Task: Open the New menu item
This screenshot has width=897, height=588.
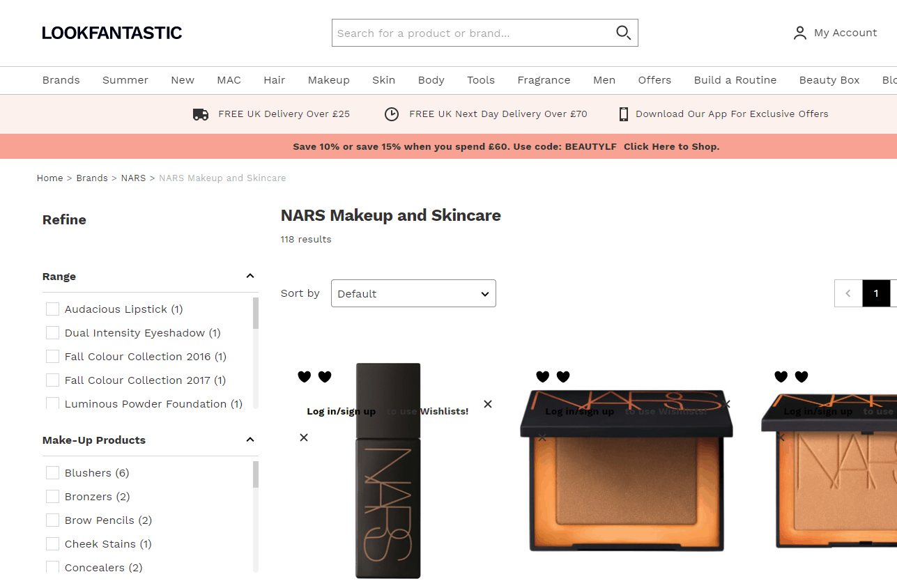Action: pos(183,80)
